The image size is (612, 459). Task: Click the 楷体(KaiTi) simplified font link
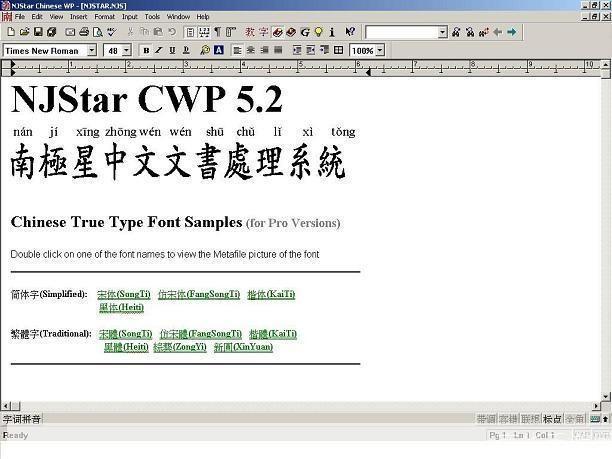271,294
